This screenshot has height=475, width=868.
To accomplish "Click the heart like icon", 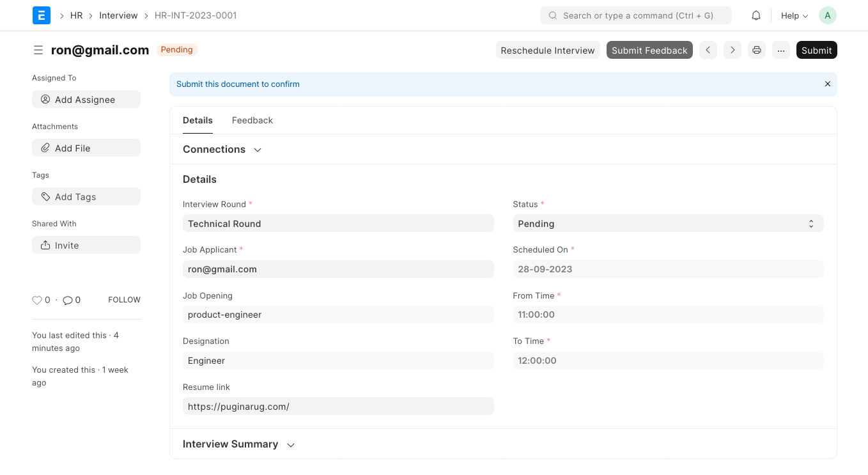I will (37, 300).
